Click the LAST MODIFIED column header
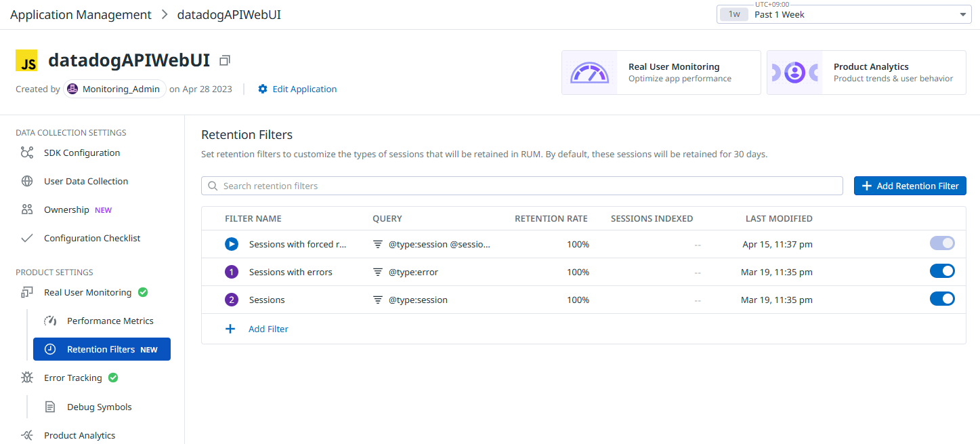This screenshot has width=980, height=444. (x=779, y=218)
